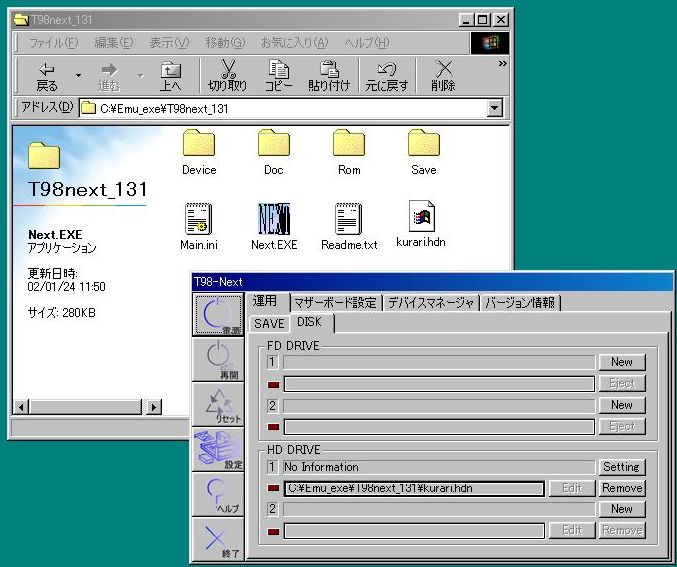Click the Undo (元に戻す) toolbar icon
Image resolution: width=677 pixels, height=567 pixels.
click(386, 76)
